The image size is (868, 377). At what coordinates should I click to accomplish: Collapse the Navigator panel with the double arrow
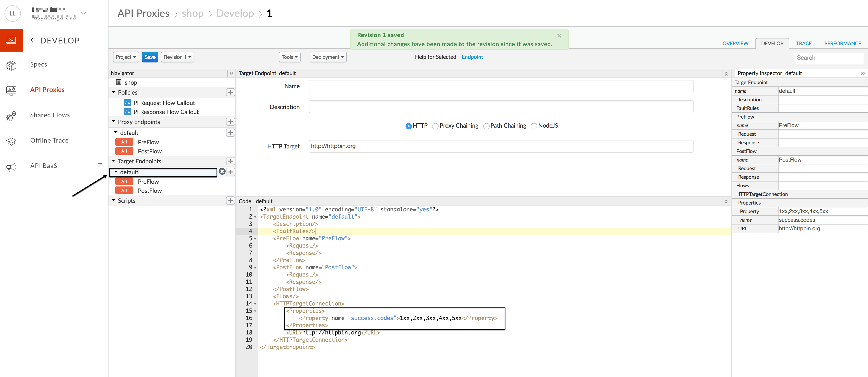(x=231, y=73)
